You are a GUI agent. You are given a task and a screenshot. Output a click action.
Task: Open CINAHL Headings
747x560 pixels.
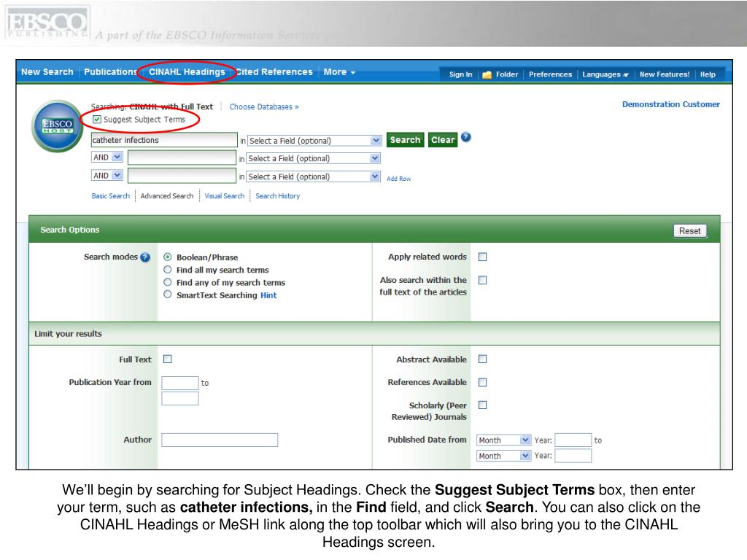point(187,72)
